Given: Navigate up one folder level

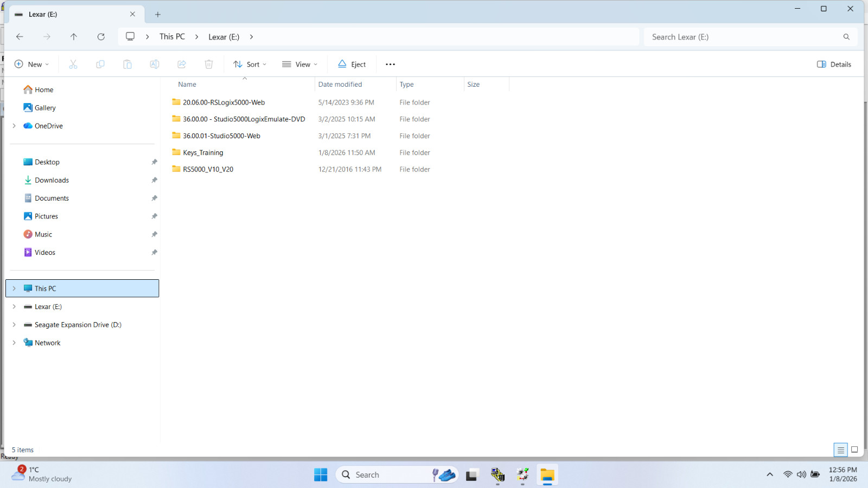Looking at the screenshot, I should (74, 37).
